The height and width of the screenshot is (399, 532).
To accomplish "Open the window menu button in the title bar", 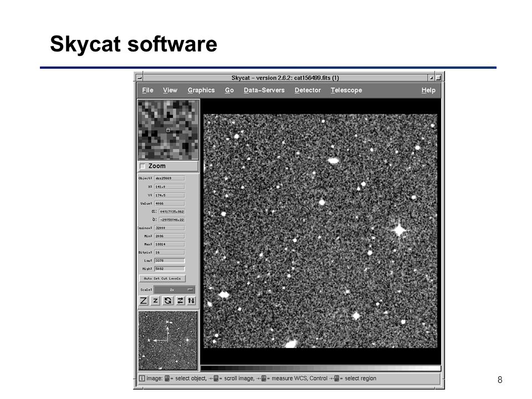I will (139, 78).
